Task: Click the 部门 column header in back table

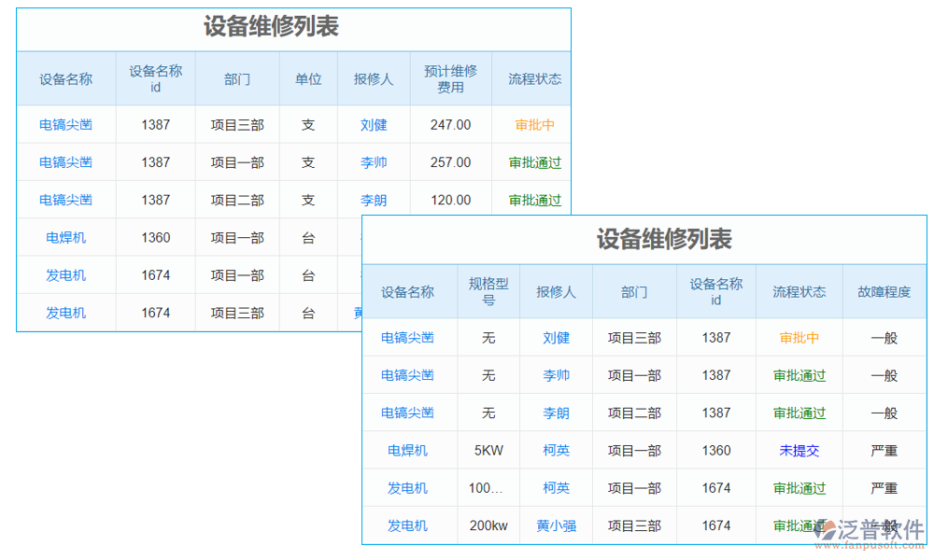Action: click(634, 291)
